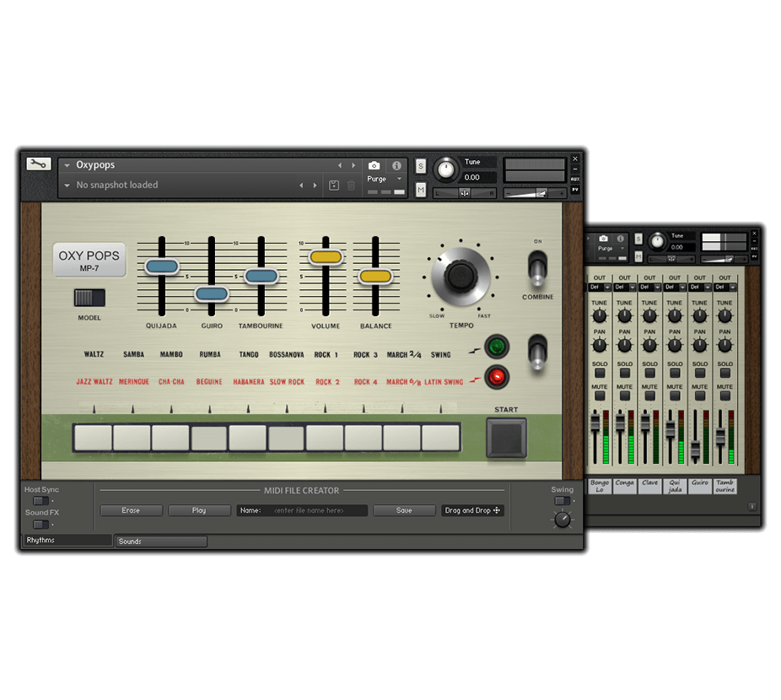
Task: Click the Erase button
Action: (x=131, y=510)
